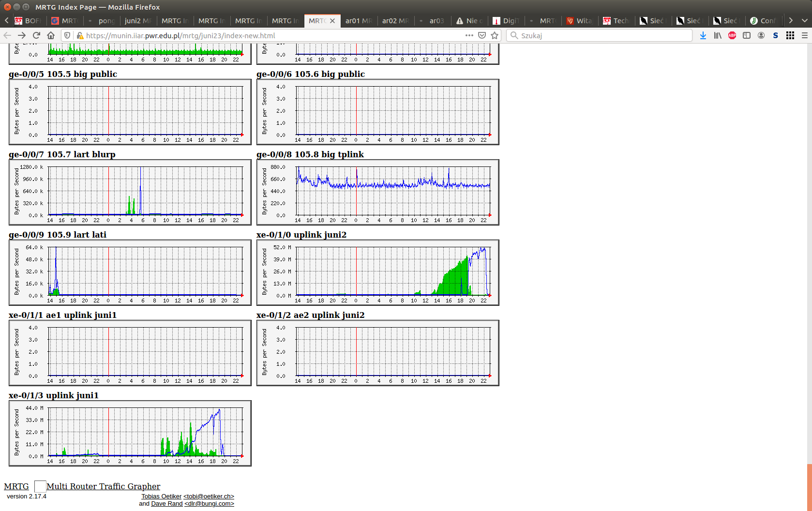This screenshot has width=812, height=511.
Task: Focus the Szukaj search field
Action: point(604,35)
